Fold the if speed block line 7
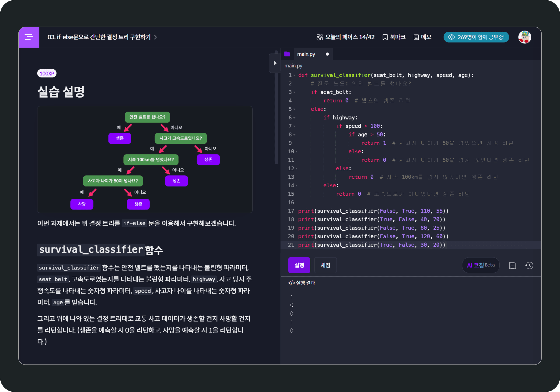Screen dimensions: 560x392 click(295, 126)
